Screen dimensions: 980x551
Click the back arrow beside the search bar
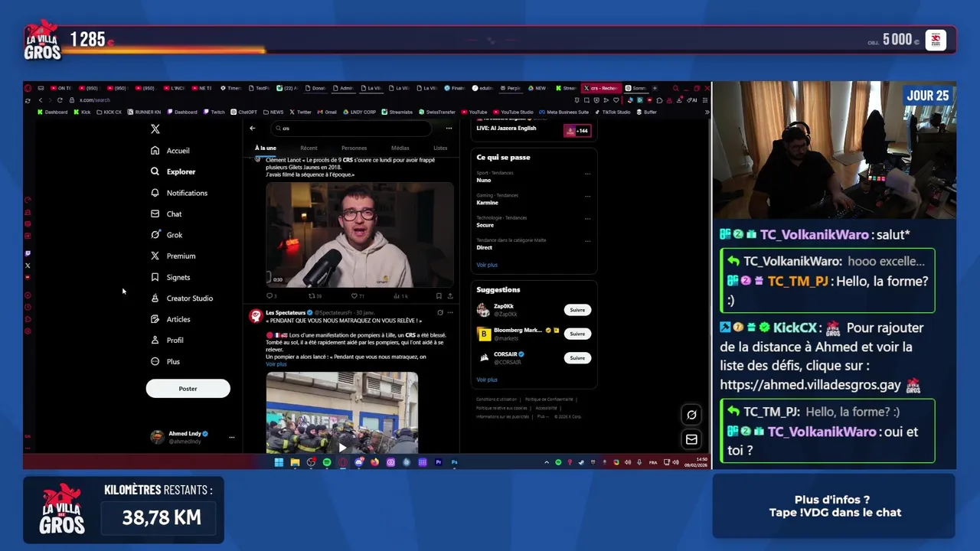pyautogui.click(x=253, y=128)
